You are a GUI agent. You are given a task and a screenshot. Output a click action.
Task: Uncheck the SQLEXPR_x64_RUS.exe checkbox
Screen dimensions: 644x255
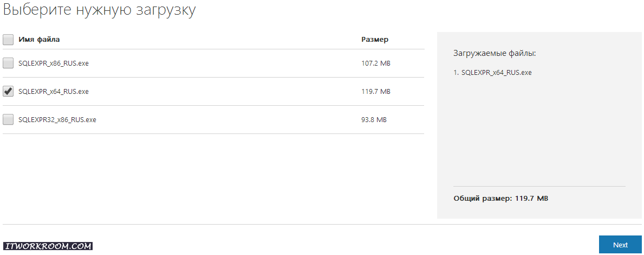tap(8, 91)
